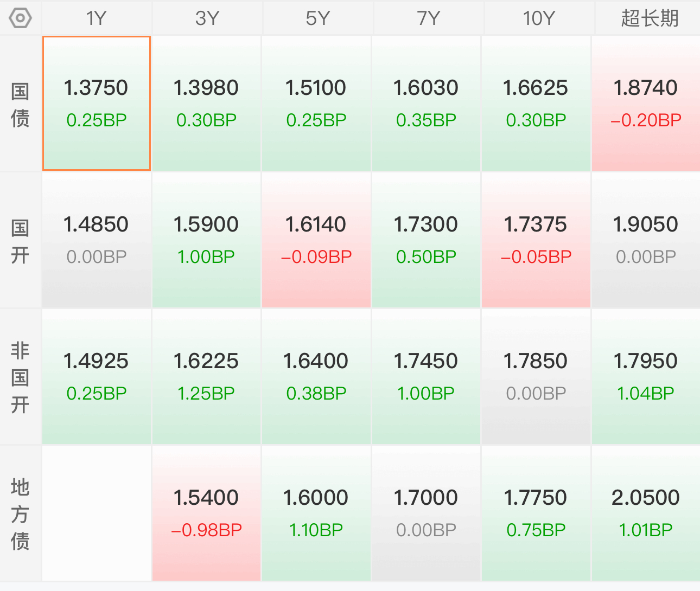This screenshot has height=591, width=700.
Task: Select the 国债 row label
Action: [x=20, y=104]
